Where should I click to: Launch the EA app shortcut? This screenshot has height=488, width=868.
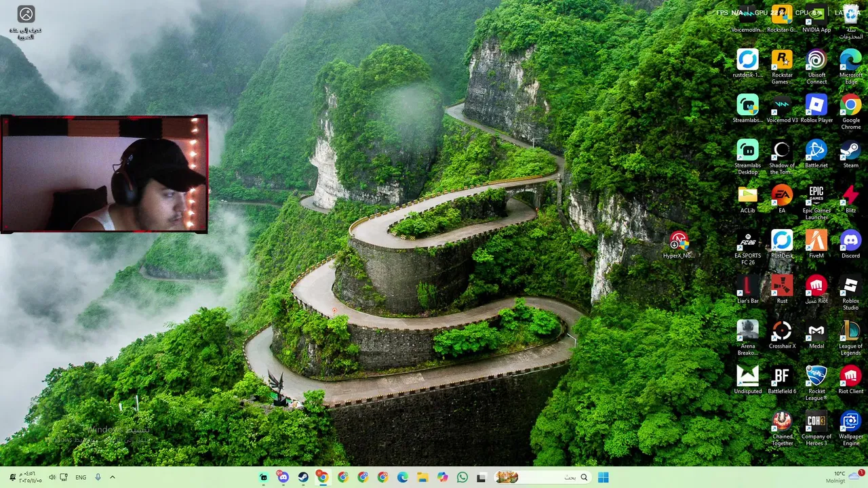tap(782, 199)
